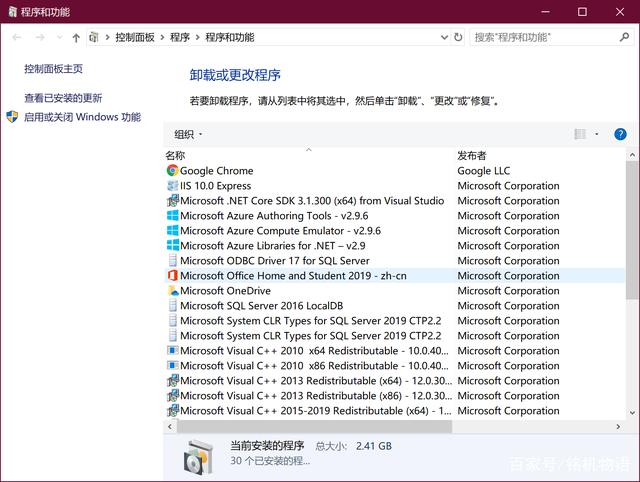The width and height of the screenshot is (640, 482).
Task: Click the ODBC Driver 17 icon
Action: (x=173, y=260)
